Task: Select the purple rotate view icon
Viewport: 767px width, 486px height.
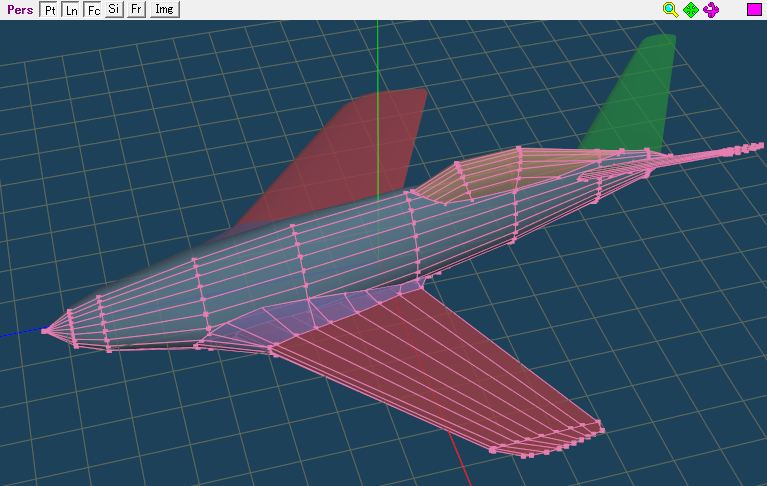Action: pos(711,10)
